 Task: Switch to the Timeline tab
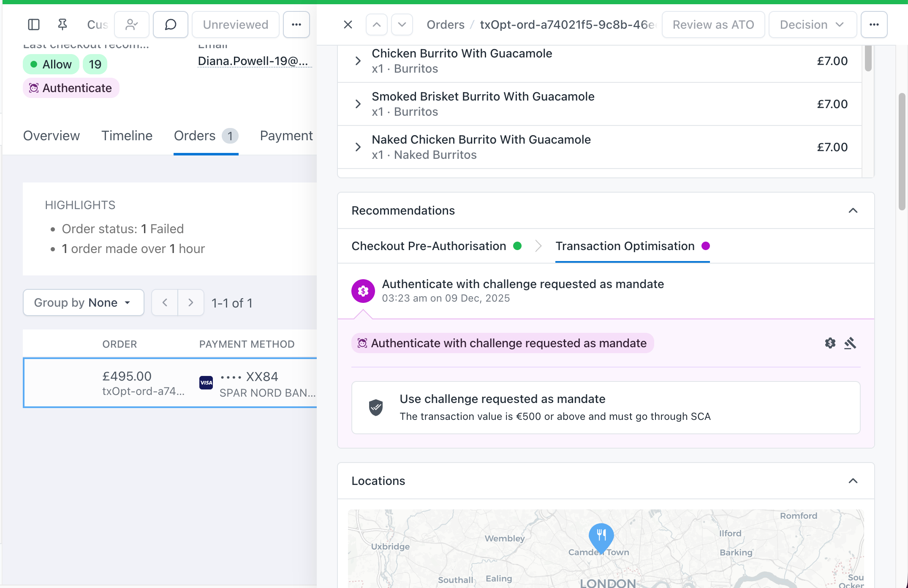pyautogui.click(x=127, y=136)
